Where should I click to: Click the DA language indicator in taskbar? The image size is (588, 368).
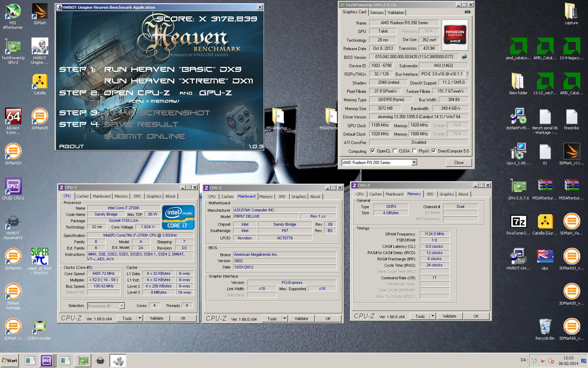(x=523, y=360)
